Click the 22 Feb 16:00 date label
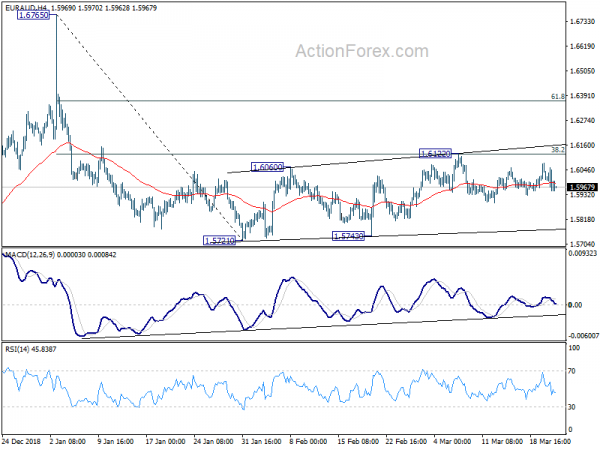Screen dimensions: 600x450 coord(406,441)
